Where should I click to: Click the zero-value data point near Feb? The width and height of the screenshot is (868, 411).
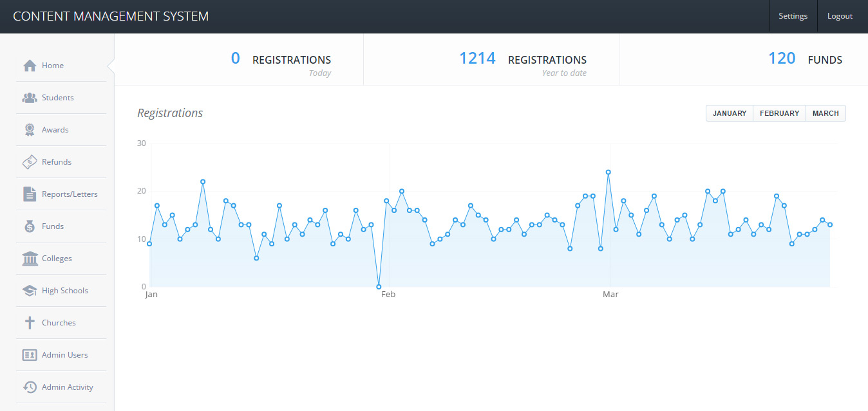pos(379,287)
